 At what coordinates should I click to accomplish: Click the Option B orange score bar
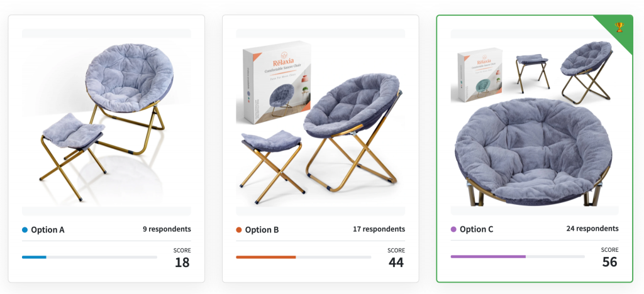(303, 257)
